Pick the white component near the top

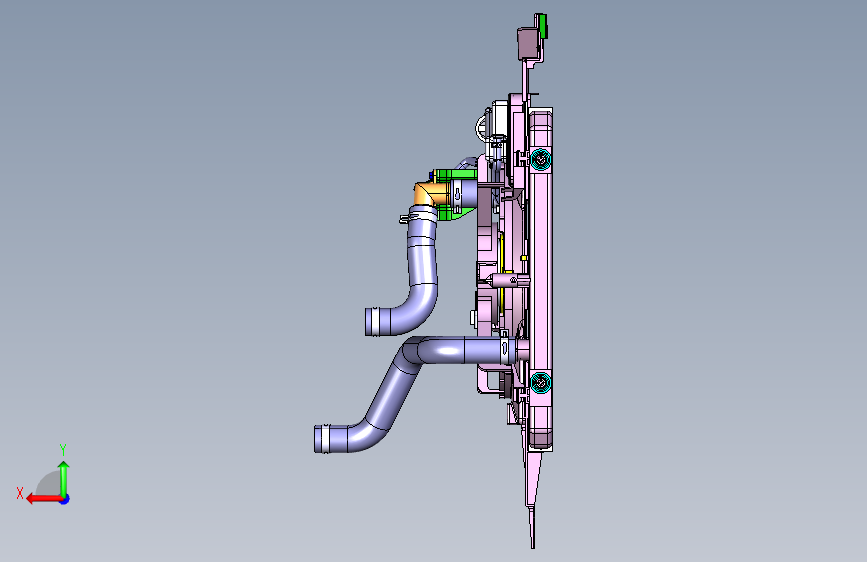[x=500, y=118]
